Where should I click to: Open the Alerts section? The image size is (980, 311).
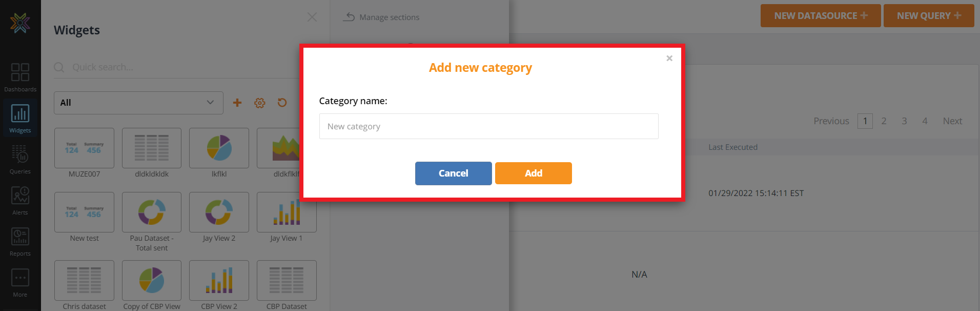20,200
